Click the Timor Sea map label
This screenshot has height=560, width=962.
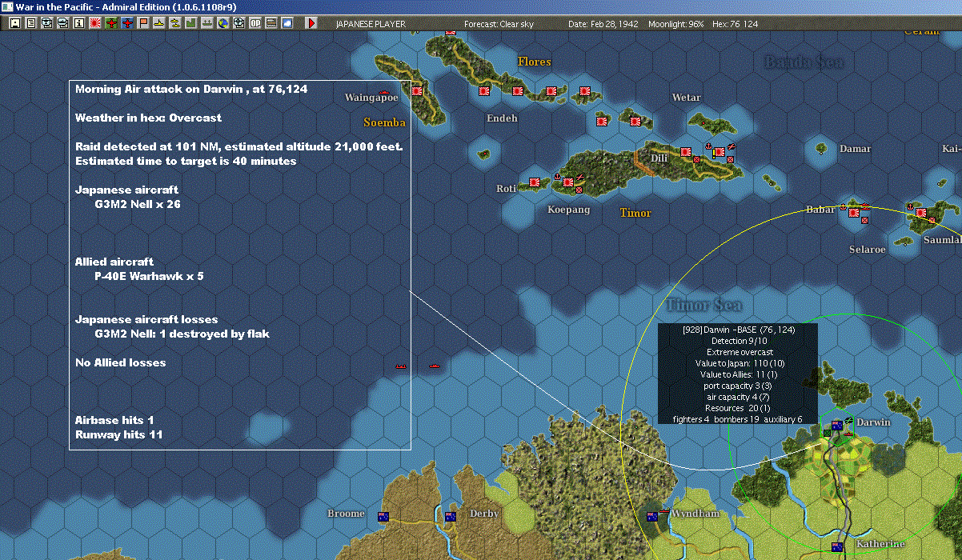(x=703, y=305)
